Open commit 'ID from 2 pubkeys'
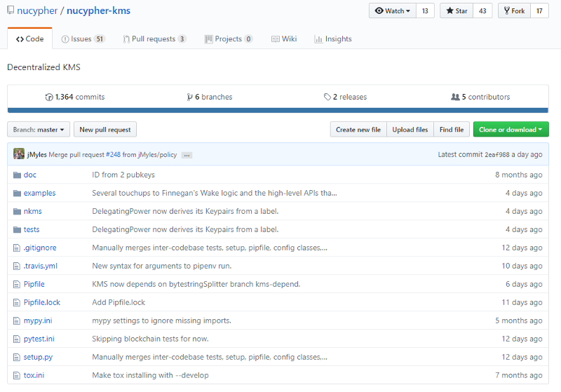Screen dimensions: 561x392 coord(123,175)
